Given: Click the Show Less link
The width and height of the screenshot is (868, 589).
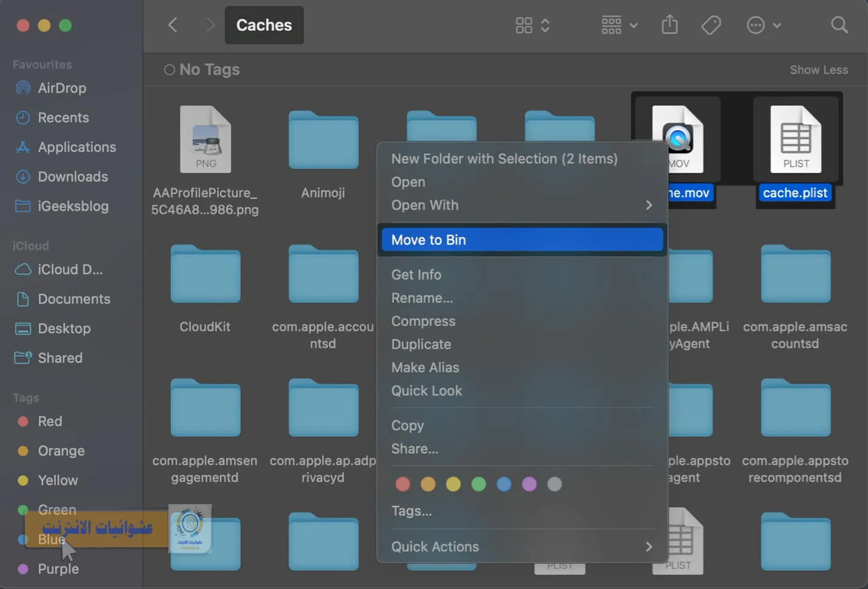Looking at the screenshot, I should (819, 70).
